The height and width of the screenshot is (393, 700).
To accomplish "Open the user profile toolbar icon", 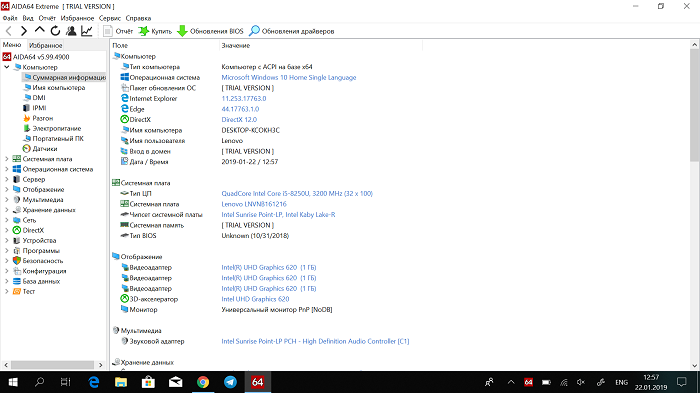I will coord(71,31).
